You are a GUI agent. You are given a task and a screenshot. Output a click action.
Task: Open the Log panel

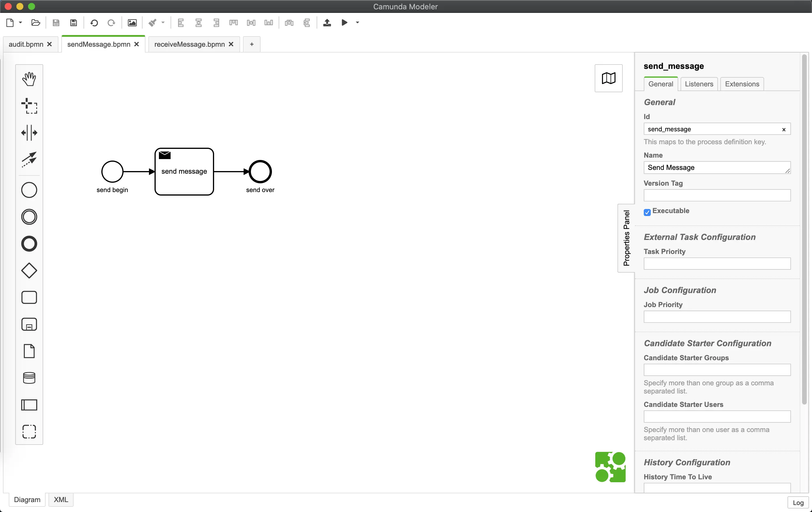798,502
